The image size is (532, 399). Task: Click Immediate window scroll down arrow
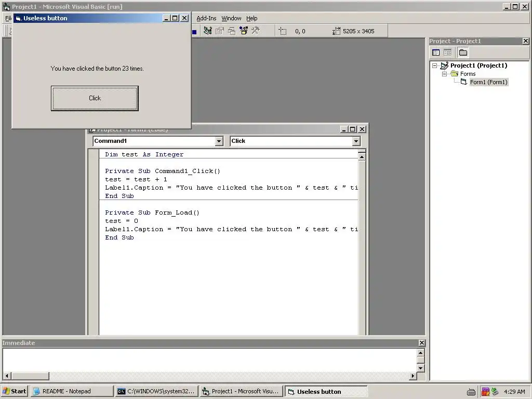coord(420,368)
